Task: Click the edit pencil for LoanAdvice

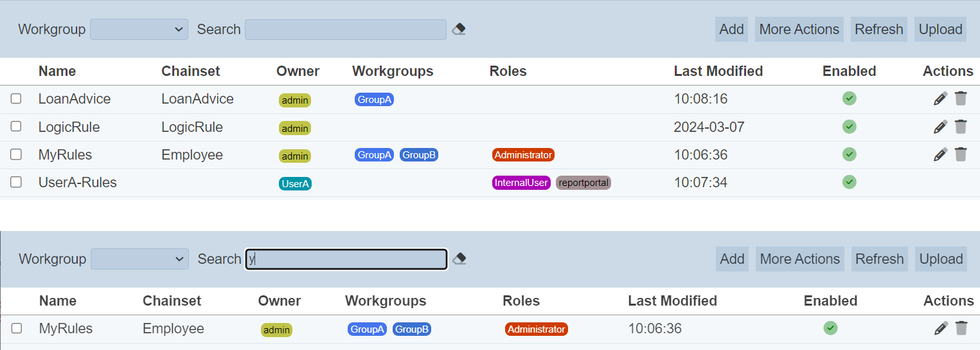Action: 940,98
